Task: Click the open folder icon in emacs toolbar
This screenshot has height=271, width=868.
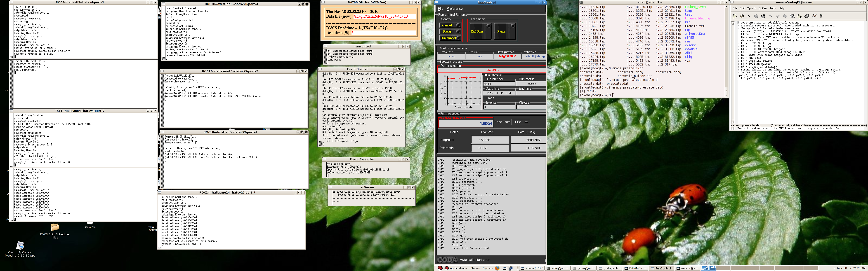Action: point(742,16)
